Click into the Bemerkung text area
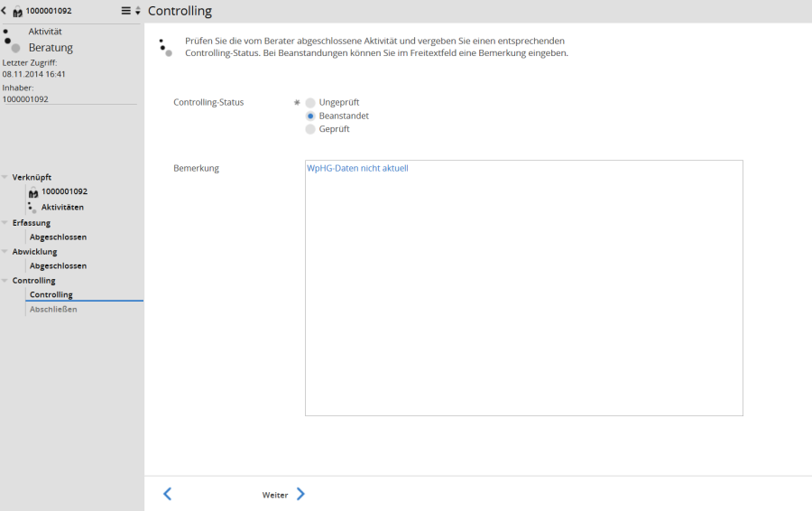This screenshot has width=812, height=511. [523, 289]
